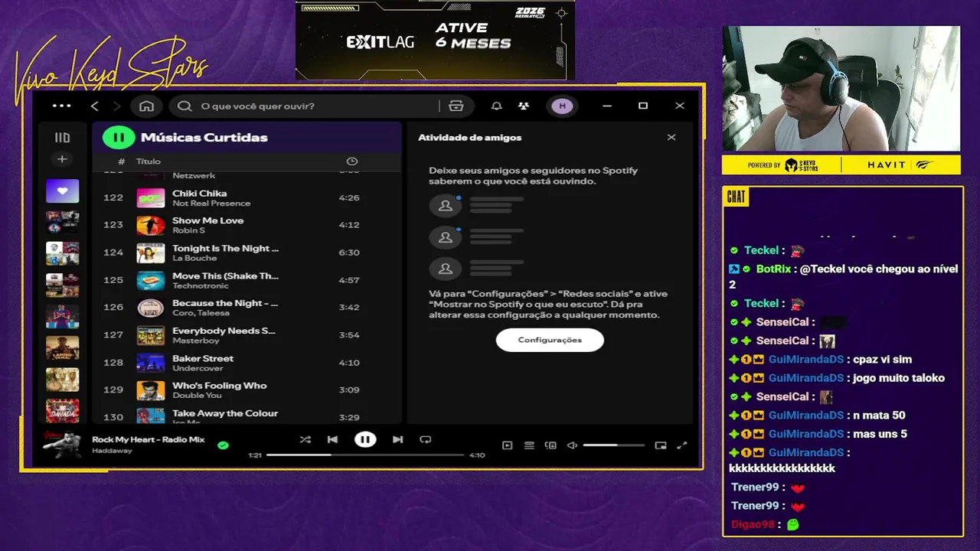The height and width of the screenshot is (551, 980).
Task: Click BotRix chat username
Action: tap(773, 269)
